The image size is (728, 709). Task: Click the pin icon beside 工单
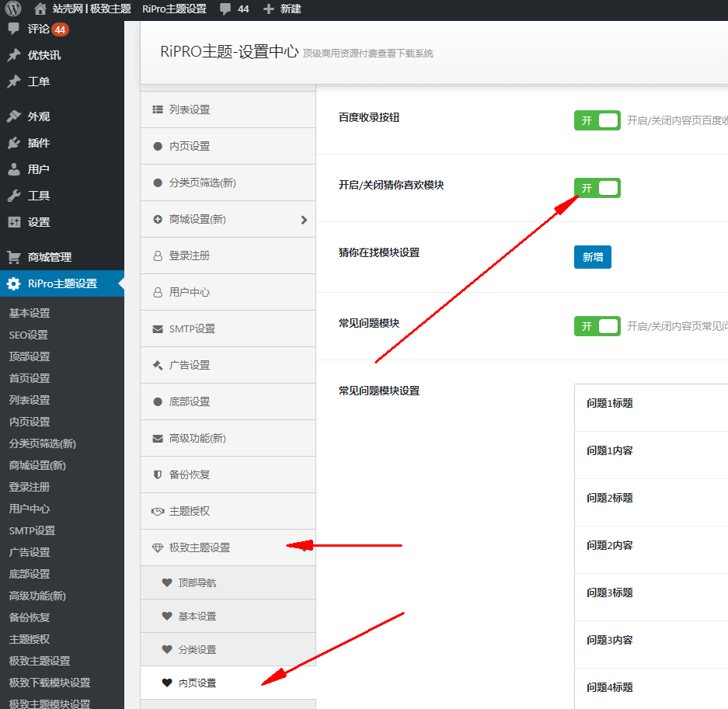14,82
